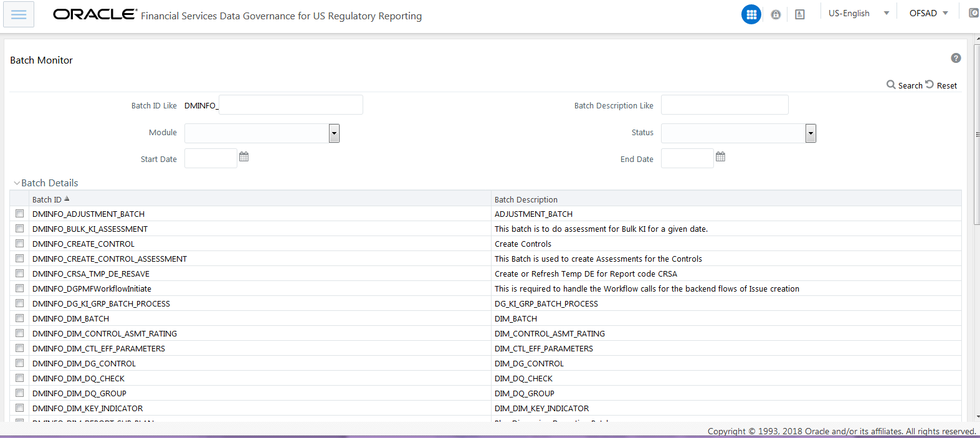The height and width of the screenshot is (438, 980).
Task: Click the cut-off icon beside OFSAD
Action: coord(974,13)
